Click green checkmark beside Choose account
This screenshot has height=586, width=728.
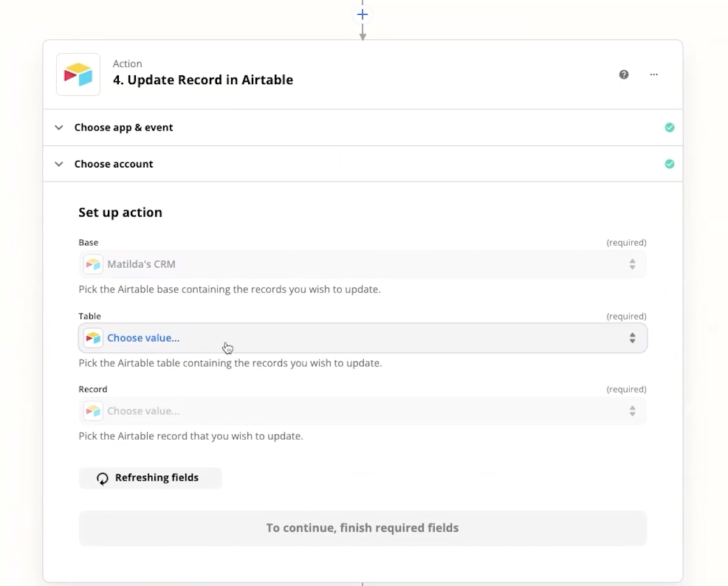(669, 164)
